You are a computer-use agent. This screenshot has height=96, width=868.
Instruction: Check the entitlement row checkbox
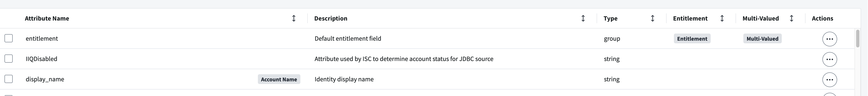click(9, 38)
